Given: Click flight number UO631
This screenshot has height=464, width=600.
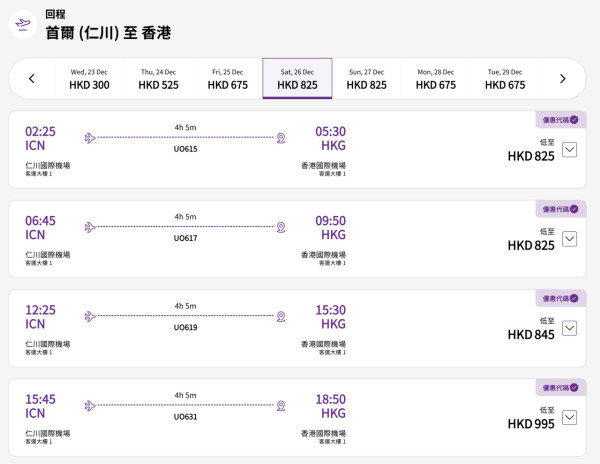Looking at the screenshot, I should tap(186, 417).
